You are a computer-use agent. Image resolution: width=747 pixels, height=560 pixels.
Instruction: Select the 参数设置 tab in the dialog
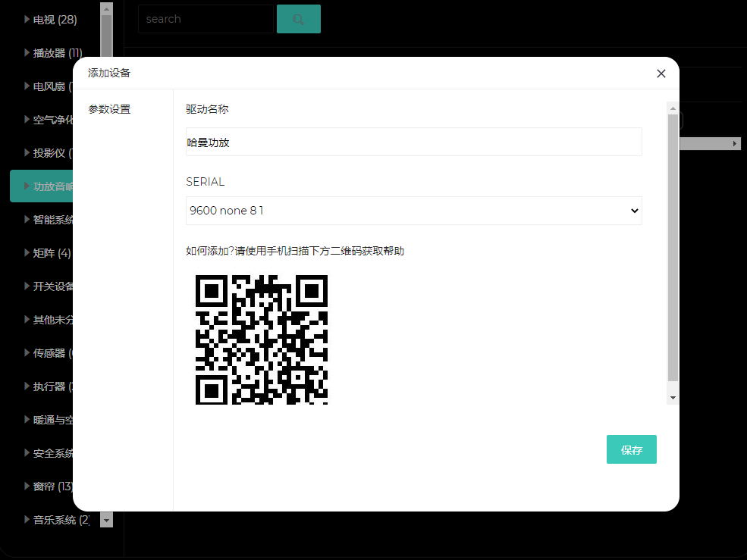(109, 109)
